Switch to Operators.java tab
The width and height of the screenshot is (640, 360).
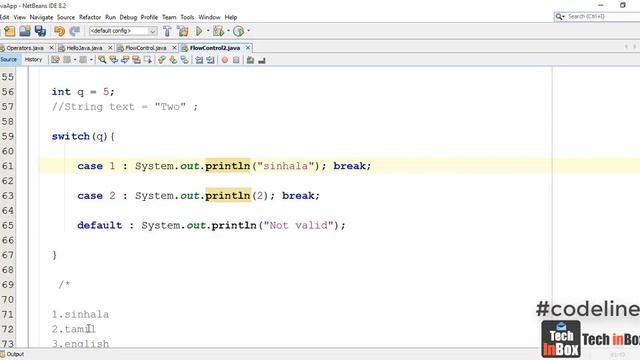click(24, 48)
